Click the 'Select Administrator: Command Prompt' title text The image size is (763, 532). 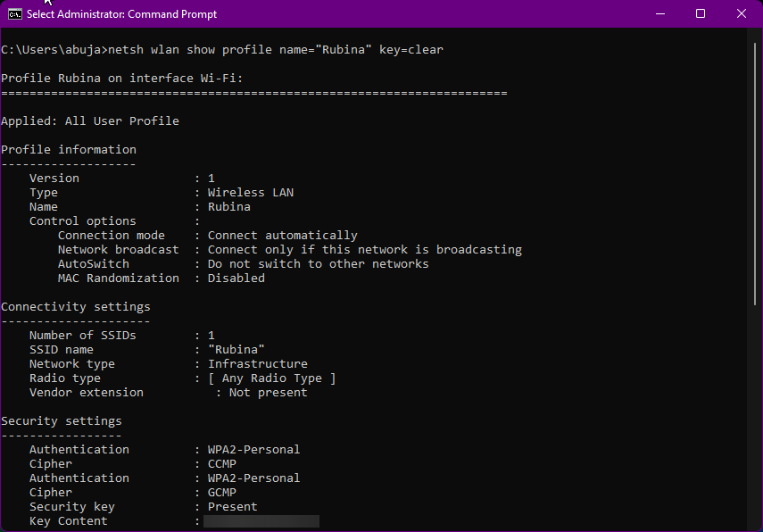121,14
